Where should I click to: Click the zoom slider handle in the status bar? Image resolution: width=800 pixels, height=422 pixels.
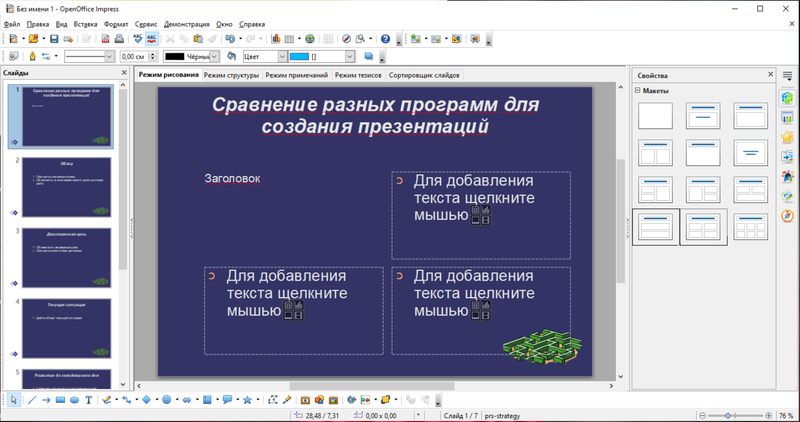coord(728,415)
